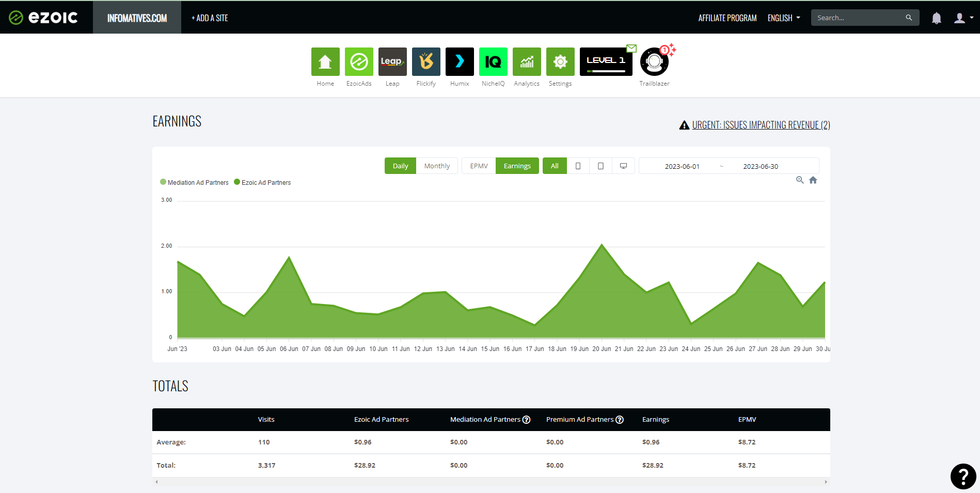The image size is (980, 493).
Task: Click the 20 Jun axis label
Action: click(602, 349)
